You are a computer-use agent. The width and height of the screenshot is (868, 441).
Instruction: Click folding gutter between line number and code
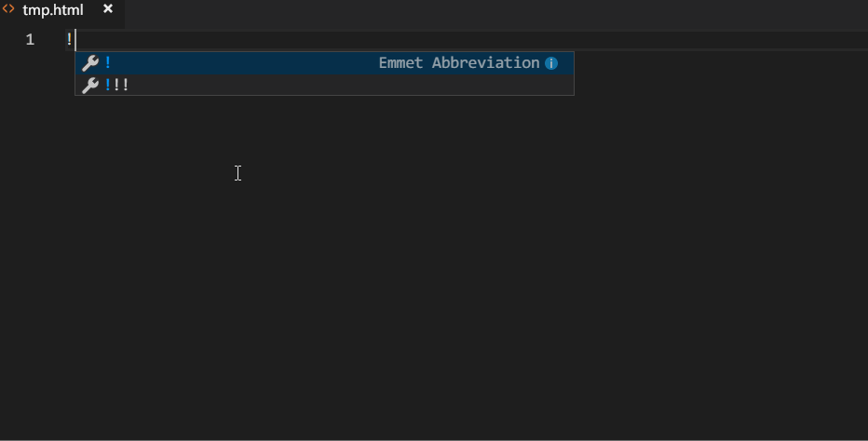pos(51,39)
